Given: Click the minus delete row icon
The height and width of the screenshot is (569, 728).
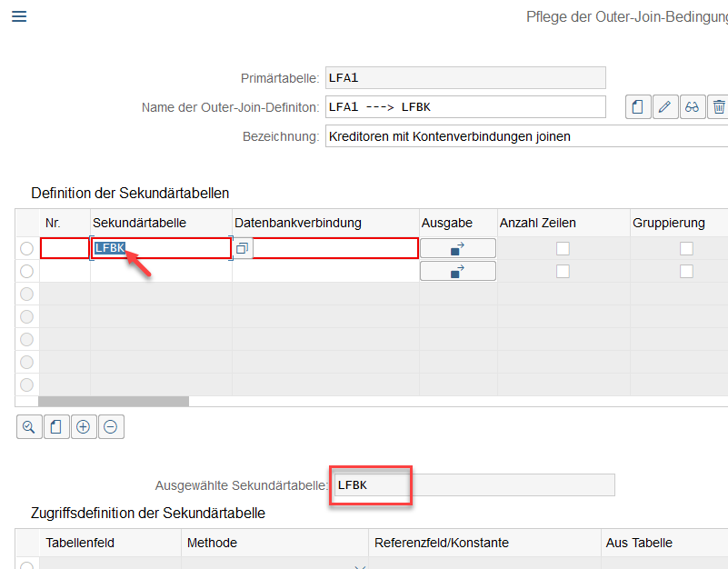Looking at the screenshot, I should (x=111, y=426).
